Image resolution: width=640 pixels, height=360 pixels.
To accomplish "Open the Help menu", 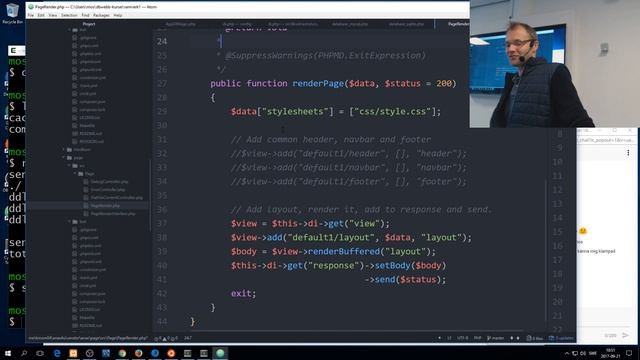I will click(118, 15).
